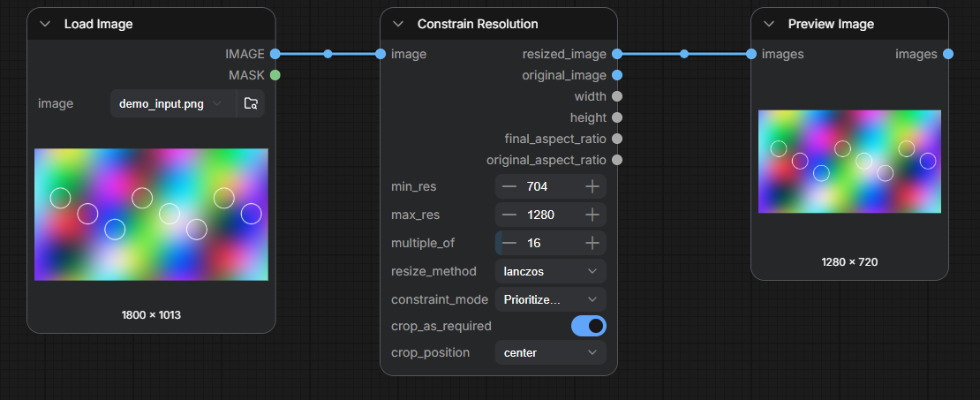Click the Load Image node title

click(x=98, y=25)
